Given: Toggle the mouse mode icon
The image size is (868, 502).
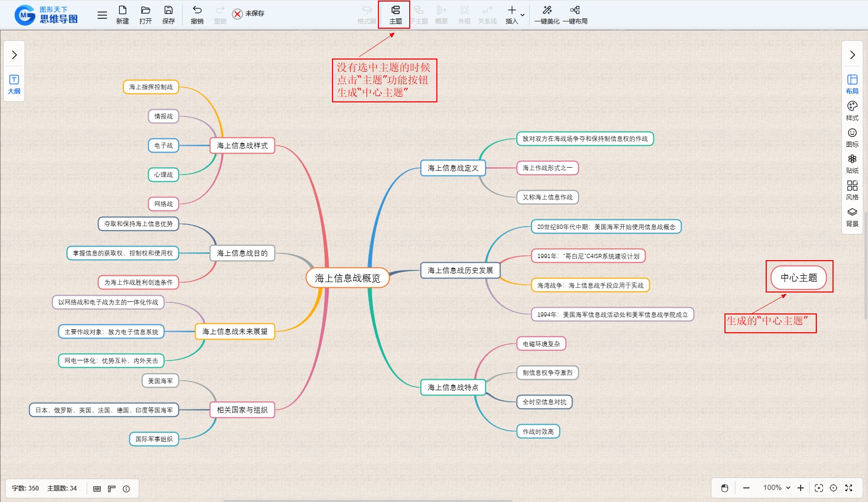Looking at the screenshot, I should (724, 488).
